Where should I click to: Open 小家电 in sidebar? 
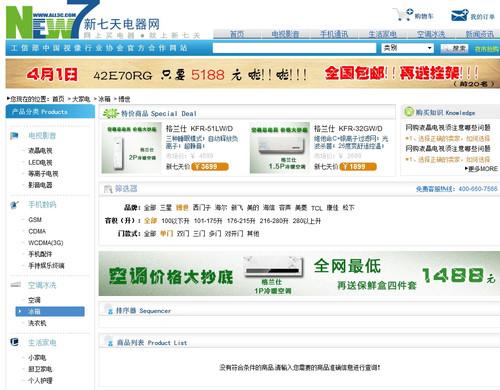coord(37,358)
